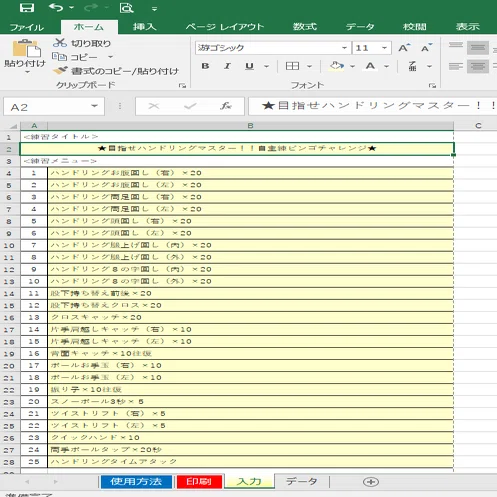
Task: Select the 入力 sheet tab
Action: click(x=249, y=482)
